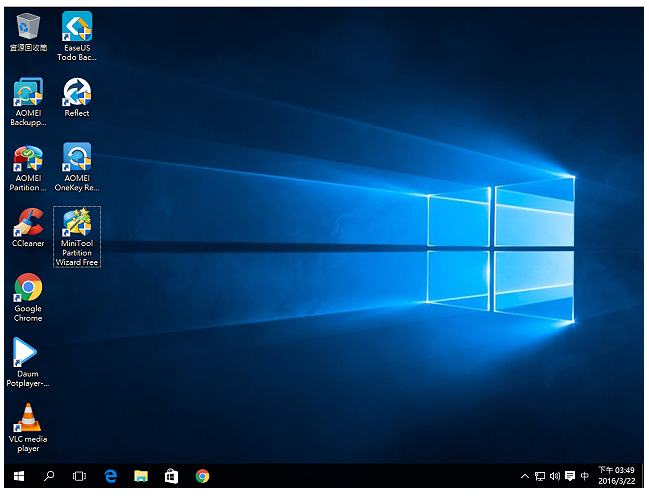The image size is (649, 500).
Task: Open Task View from taskbar
Action: coord(79,476)
